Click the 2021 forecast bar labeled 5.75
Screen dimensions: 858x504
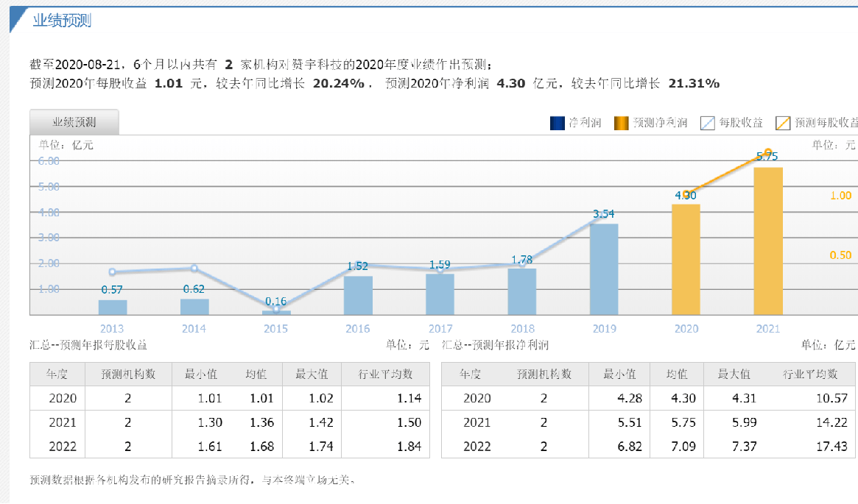(769, 239)
